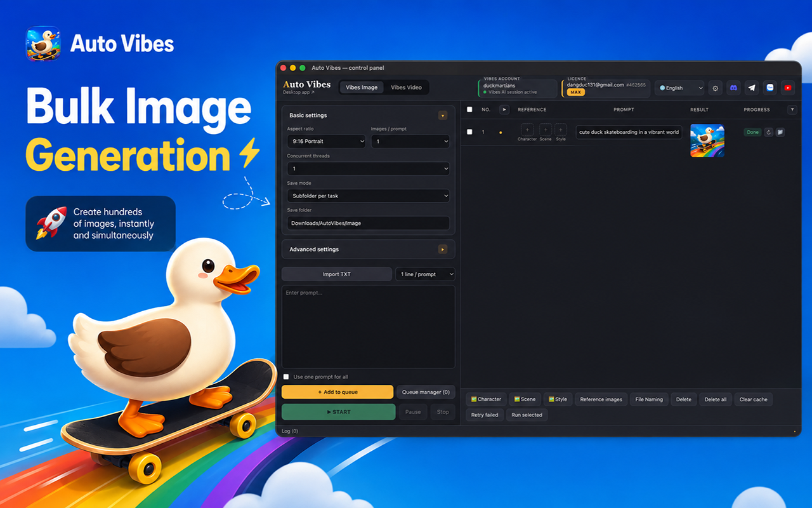The width and height of the screenshot is (812, 508).
Task: Open the Zalo chat icon
Action: tap(769, 88)
